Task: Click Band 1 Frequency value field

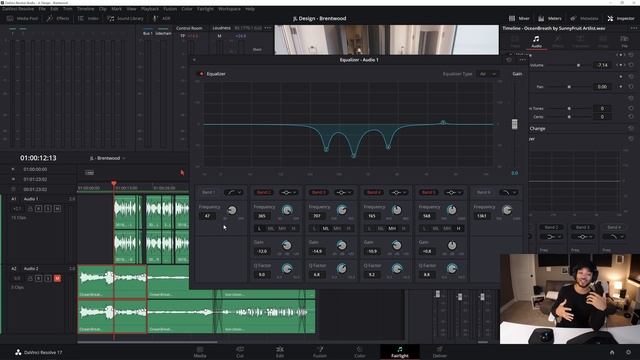Action: tap(207, 216)
